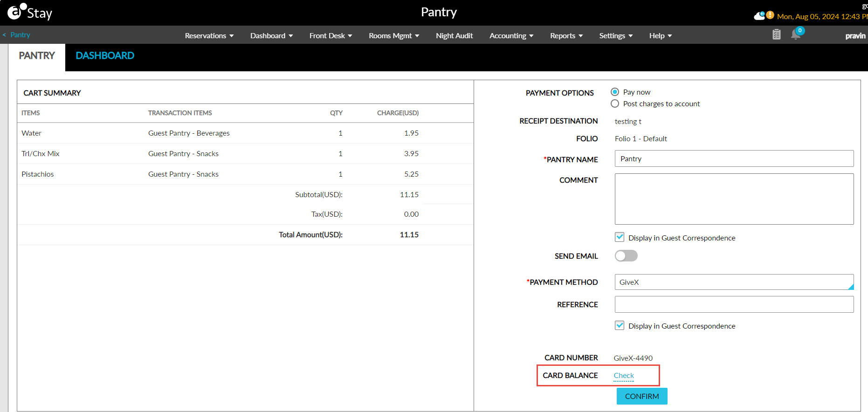Viewport: 868px width, 412px height.
Task: Click the CHARGE(USD) column header
Action: [398, 113]
